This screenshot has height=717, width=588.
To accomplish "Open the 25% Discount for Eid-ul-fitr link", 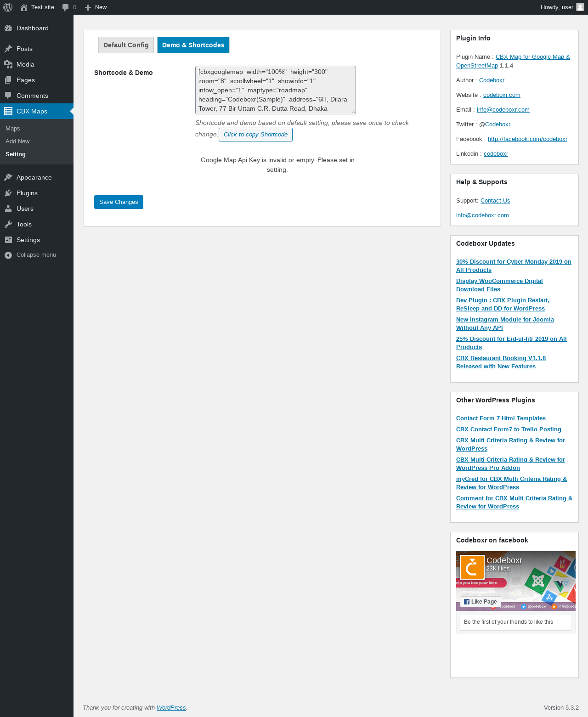I will pyautogui.click(x=511, y=343).
